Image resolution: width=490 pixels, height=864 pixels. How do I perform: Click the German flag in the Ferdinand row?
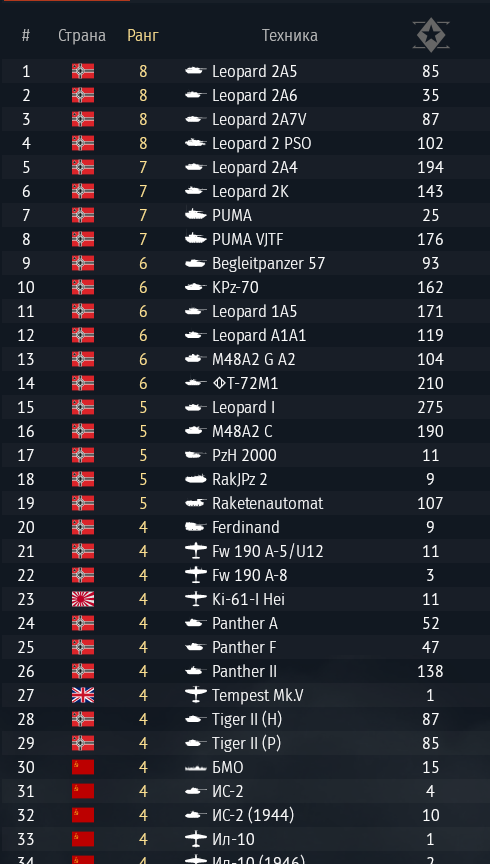coord(83,527)
